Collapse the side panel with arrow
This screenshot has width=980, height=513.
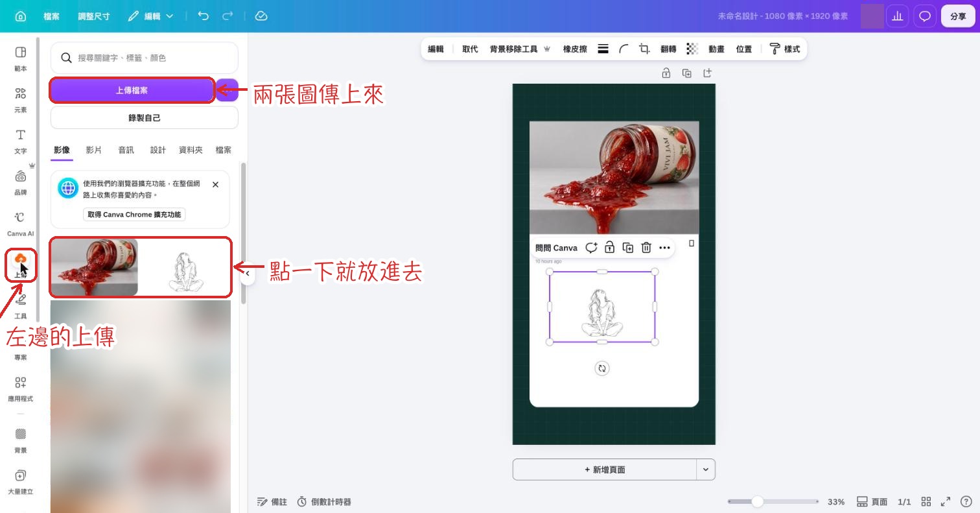click(x=248, y=274)
